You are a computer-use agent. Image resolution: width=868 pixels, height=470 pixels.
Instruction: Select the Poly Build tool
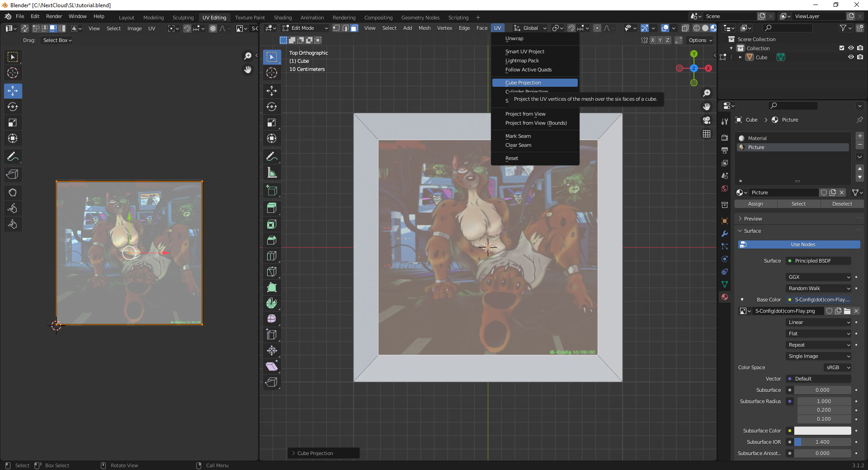click(x=272, y=287)
